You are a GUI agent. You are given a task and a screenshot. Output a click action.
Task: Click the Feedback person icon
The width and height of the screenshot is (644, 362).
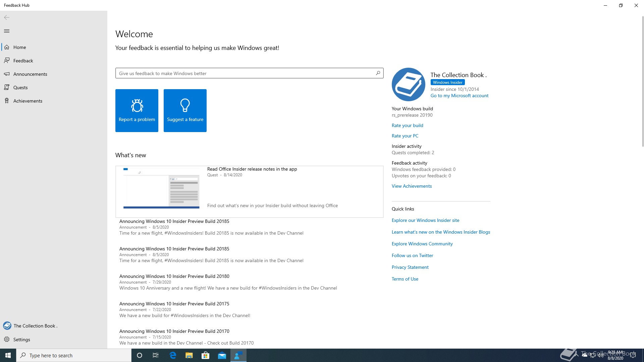tap(7, 61)
